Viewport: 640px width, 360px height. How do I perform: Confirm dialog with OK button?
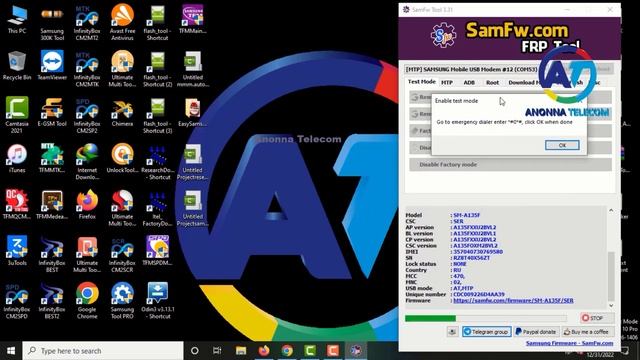coord(562,145)
